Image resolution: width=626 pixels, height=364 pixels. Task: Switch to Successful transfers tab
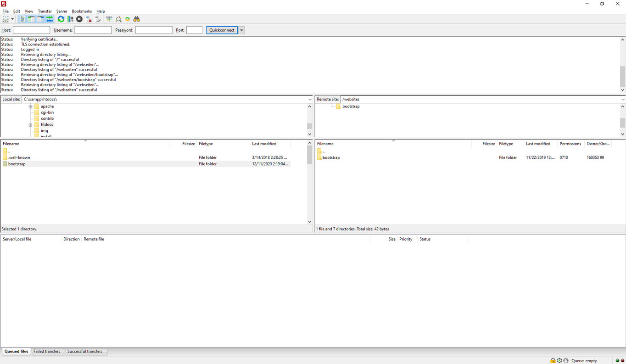click(85, 352)
